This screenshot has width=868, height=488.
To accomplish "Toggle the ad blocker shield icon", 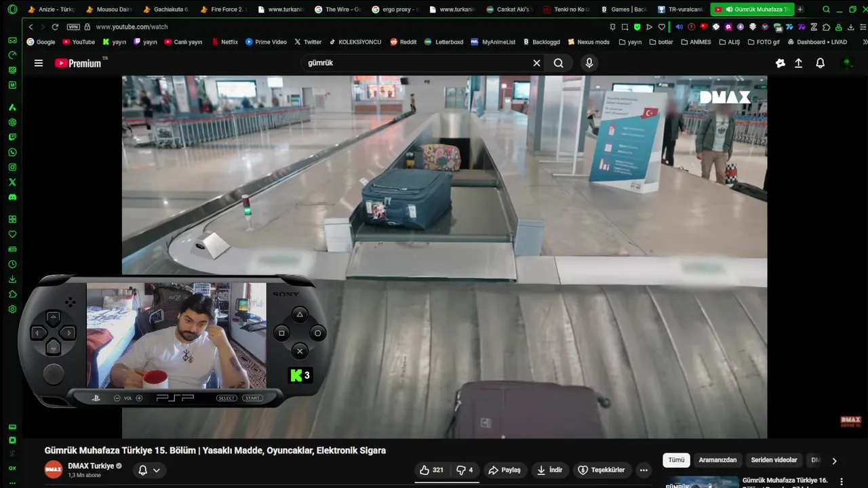I will [x=637, y=27].
